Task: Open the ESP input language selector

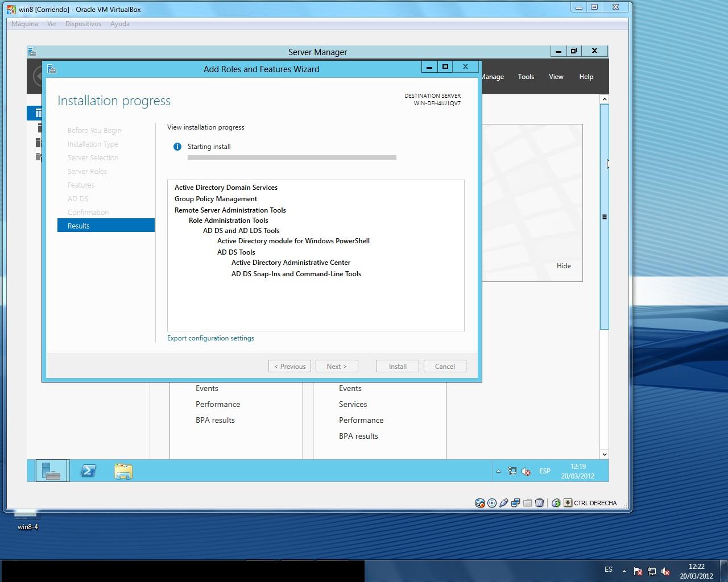Action: click(545, 471)
